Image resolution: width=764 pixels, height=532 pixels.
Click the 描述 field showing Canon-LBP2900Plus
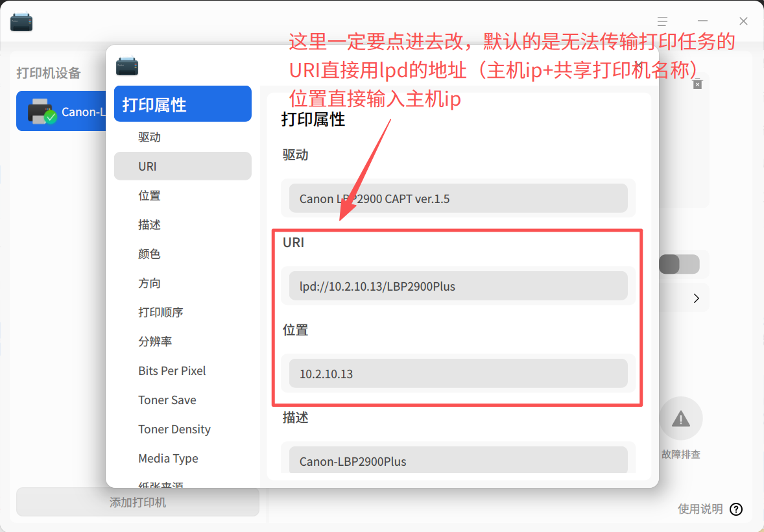coord(458,460)
